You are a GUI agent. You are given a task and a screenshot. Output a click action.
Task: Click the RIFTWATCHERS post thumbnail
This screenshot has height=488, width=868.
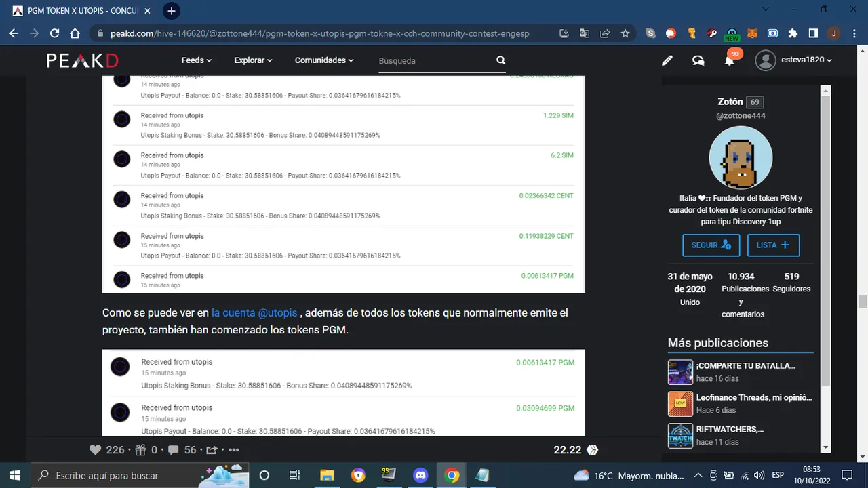[x=680, y=436]
